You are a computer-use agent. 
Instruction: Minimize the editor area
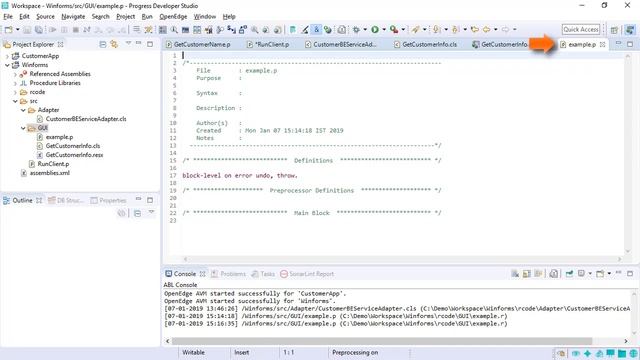[x=618, y=43]
